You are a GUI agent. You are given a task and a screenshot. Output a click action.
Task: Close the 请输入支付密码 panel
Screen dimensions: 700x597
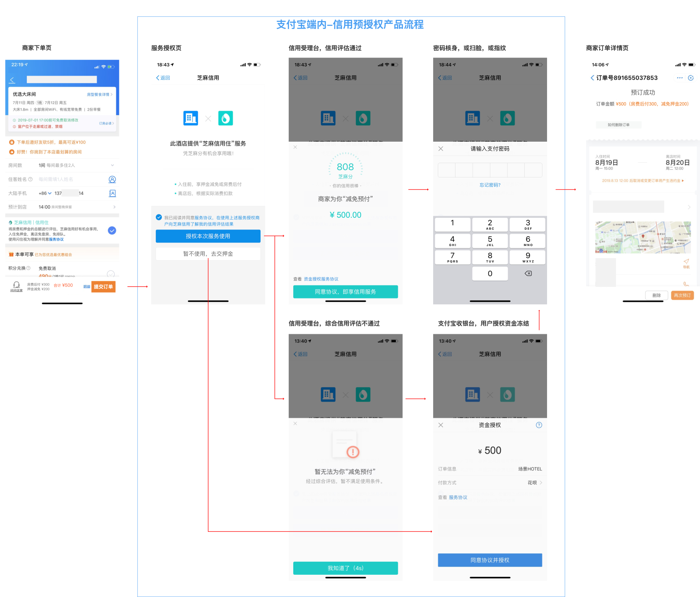[x=441, y=149]
